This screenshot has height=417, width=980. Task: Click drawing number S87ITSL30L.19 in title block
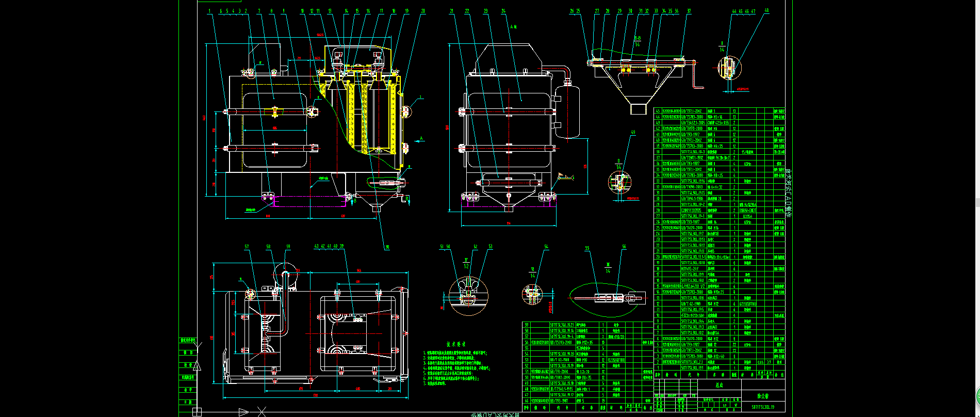click(763, 407)
